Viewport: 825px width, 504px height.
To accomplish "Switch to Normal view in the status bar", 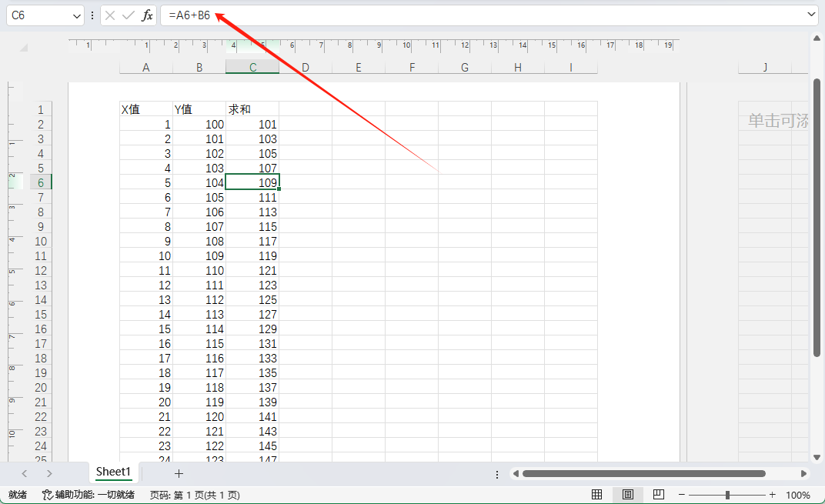I will pyautogui.click(x=596, y=495).
